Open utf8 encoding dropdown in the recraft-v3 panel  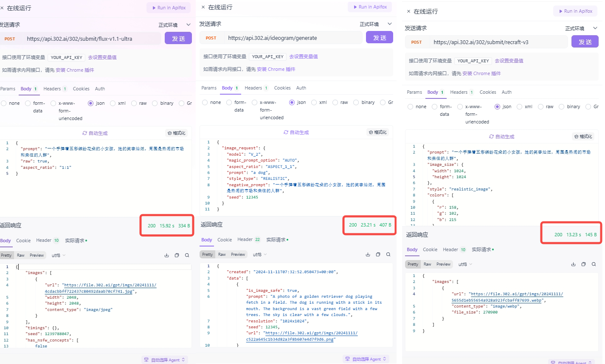coord(465,264)
